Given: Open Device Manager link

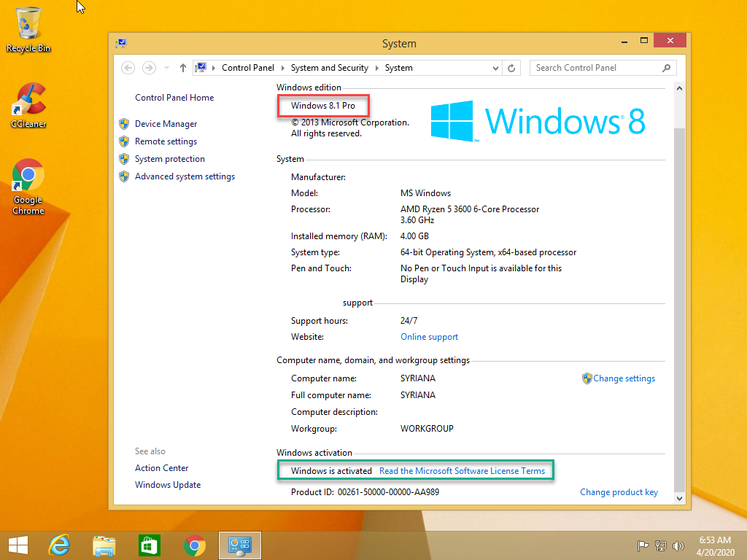Looking at the screenshot, I should pyautogui.click(x=166, y=124).
